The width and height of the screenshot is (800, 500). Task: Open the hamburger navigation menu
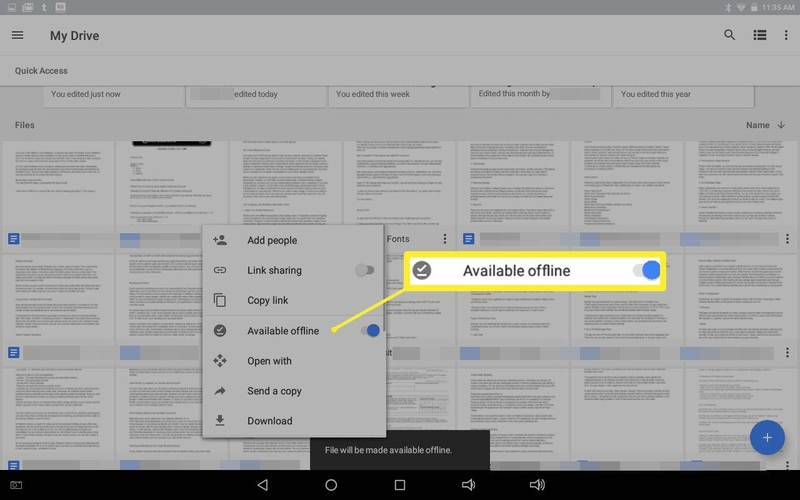click(x=17, y=35)
